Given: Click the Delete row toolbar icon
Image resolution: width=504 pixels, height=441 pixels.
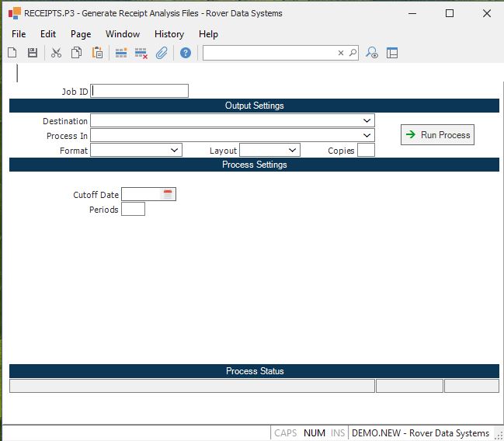Looking at the screenshot, I should point(141,53).
